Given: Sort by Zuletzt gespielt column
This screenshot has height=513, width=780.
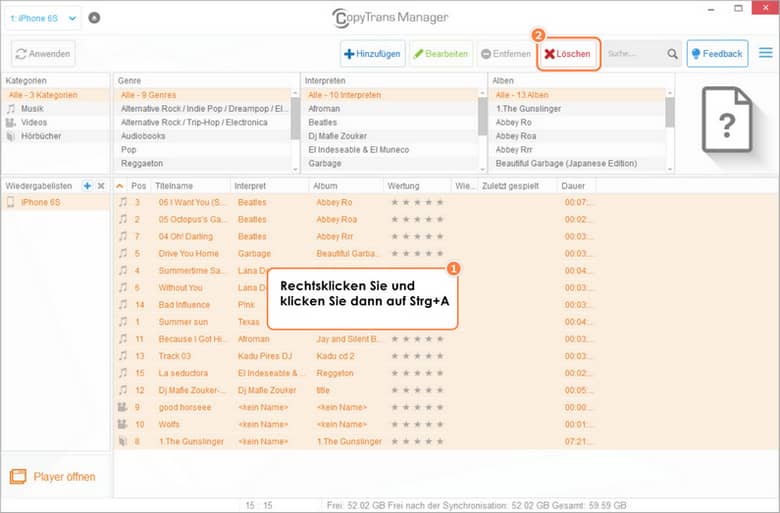Looking at the screenshot, I should 517,186.
